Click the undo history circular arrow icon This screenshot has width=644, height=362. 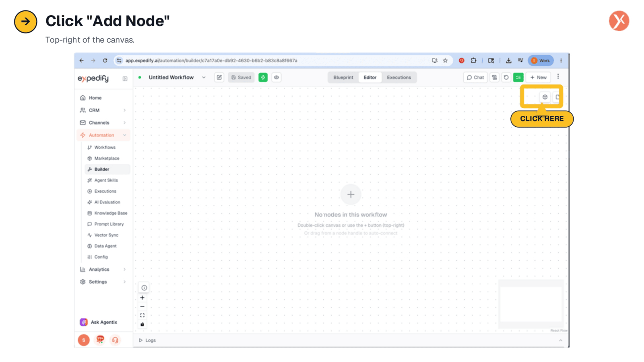pyautogui.click(x=506, y=77)
